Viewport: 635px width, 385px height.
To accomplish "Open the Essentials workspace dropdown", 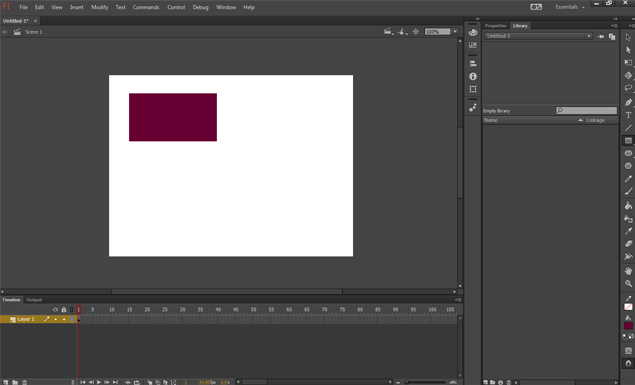I will pyautogui.click(x=569, y=7).
